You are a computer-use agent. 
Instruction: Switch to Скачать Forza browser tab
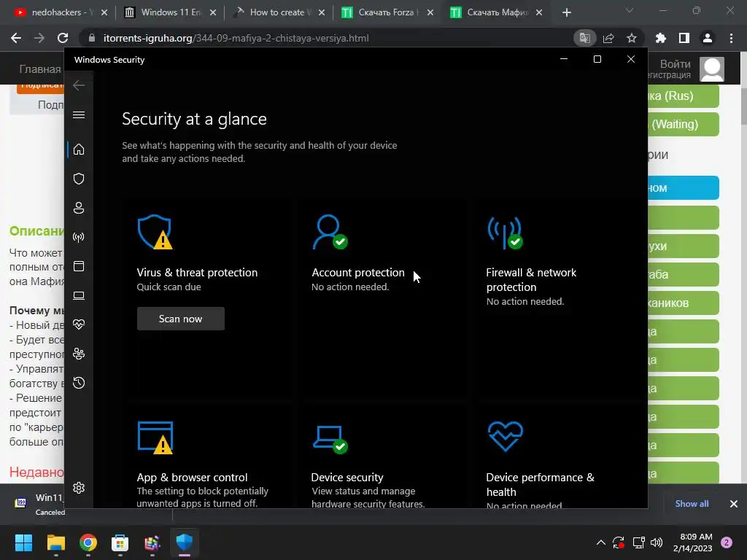[386, 12]
